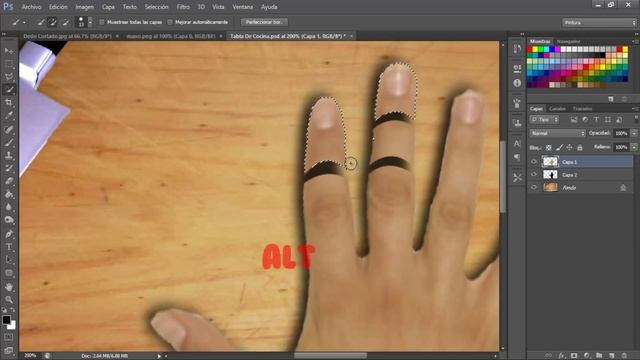
Task: Open layer filter 'Tipo' dropdown
Action: click(x=544, y=120)
